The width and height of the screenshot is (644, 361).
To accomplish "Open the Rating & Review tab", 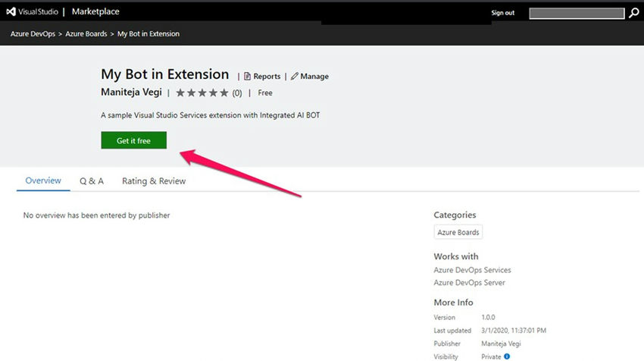I will point(154,181).
